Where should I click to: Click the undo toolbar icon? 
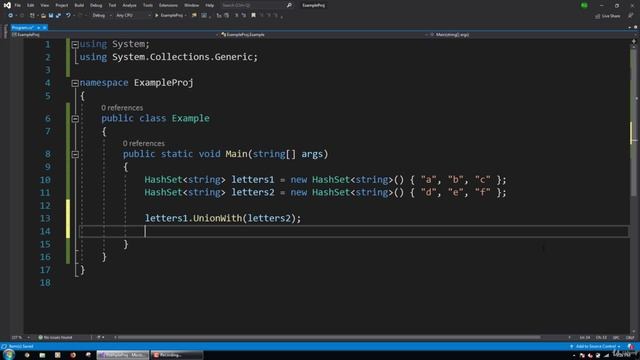[68, 16]
